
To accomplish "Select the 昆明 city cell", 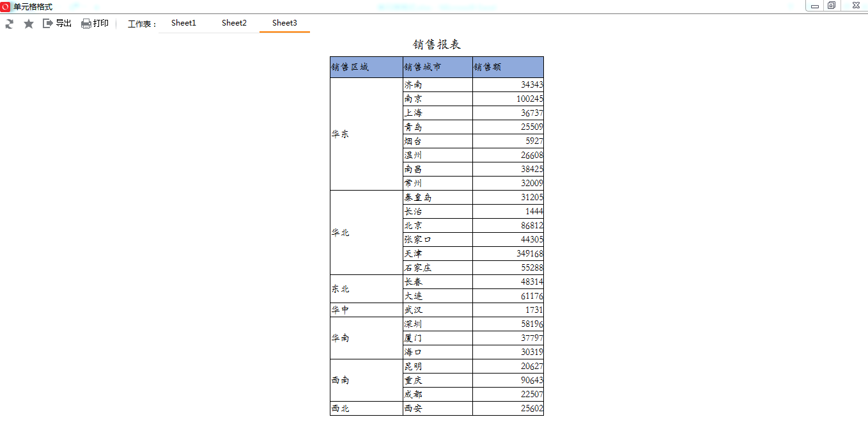I will tap(438, 366).
